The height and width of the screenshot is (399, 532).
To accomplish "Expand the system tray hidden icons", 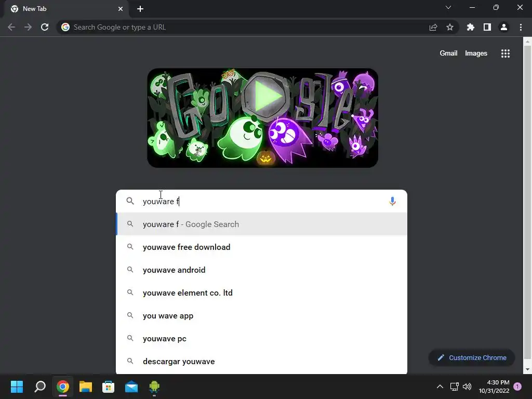I will pyautogui.click(x=440, y=387).
